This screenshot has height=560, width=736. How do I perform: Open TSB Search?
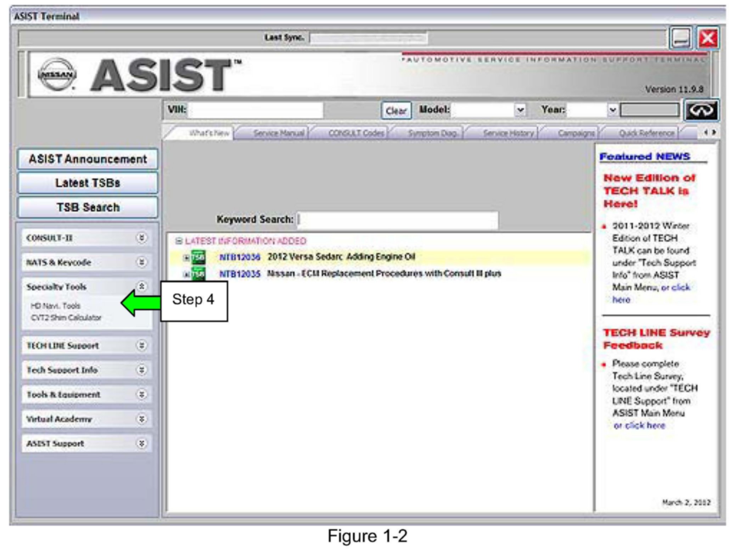click(88, 207)
